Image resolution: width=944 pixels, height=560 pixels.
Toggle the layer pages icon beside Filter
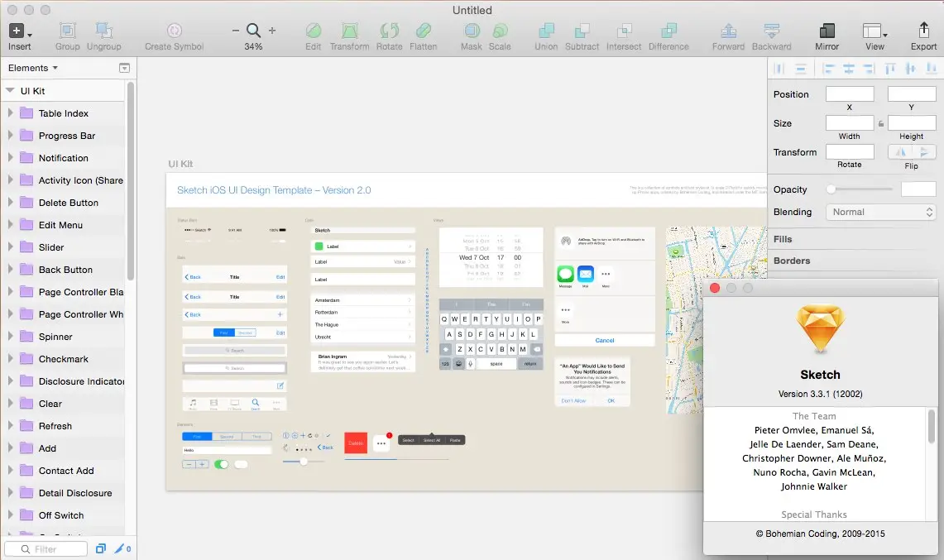coord(101,548)
